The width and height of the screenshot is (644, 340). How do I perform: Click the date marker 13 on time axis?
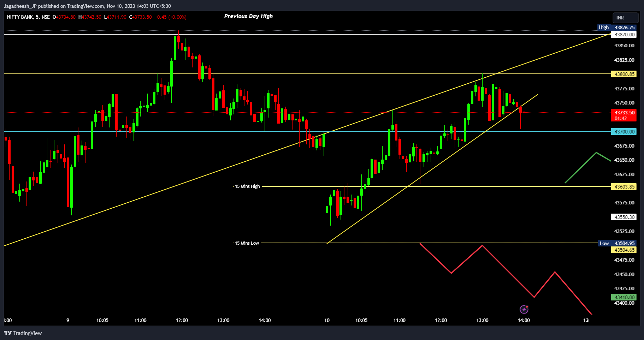(586, 320)
